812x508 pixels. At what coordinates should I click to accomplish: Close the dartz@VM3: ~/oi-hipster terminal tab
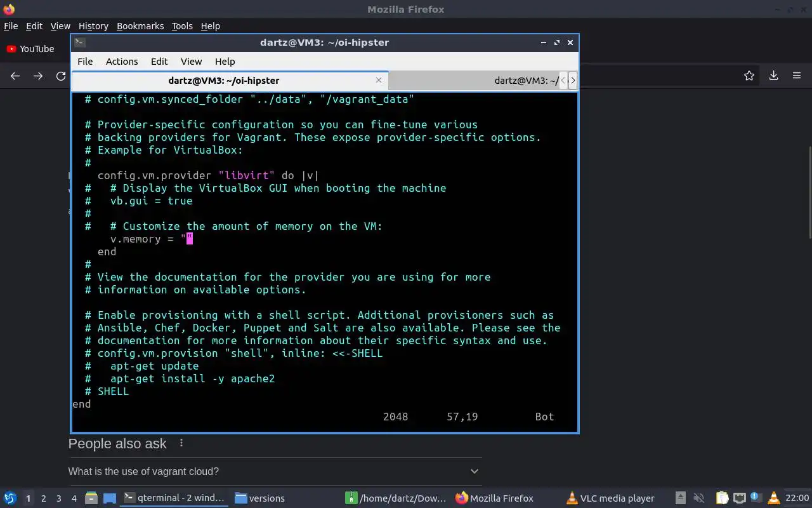click(379, 80)
